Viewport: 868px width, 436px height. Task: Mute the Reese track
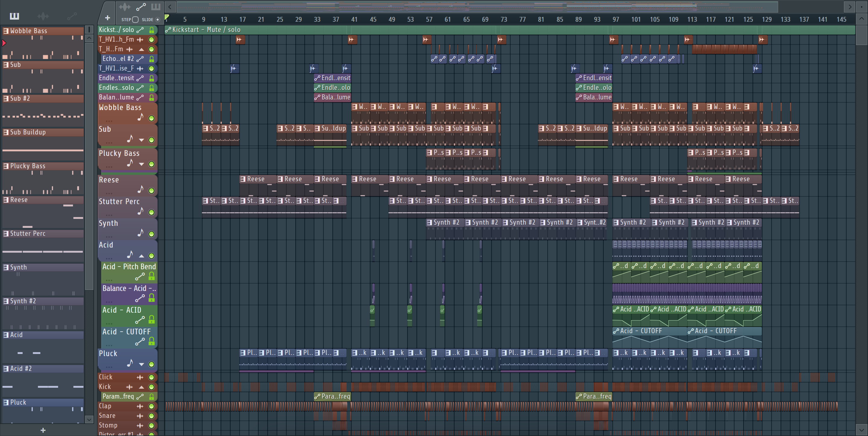coord(152,191)
